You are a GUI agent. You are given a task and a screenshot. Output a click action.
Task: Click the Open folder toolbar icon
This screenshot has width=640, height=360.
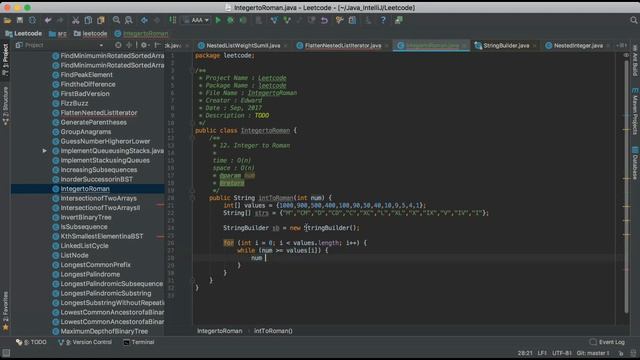click(7, 20)
